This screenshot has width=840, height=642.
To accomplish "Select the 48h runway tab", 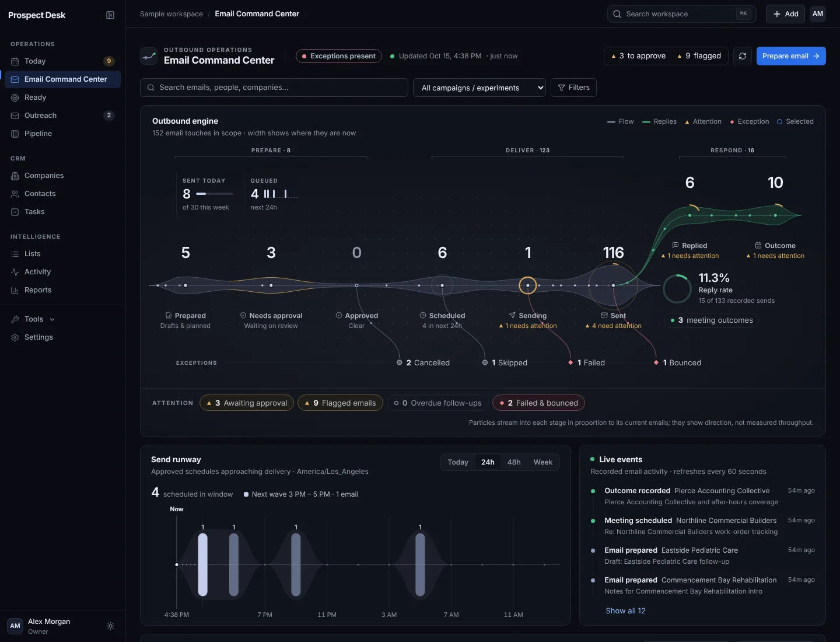I will click(x=514, y=462).
